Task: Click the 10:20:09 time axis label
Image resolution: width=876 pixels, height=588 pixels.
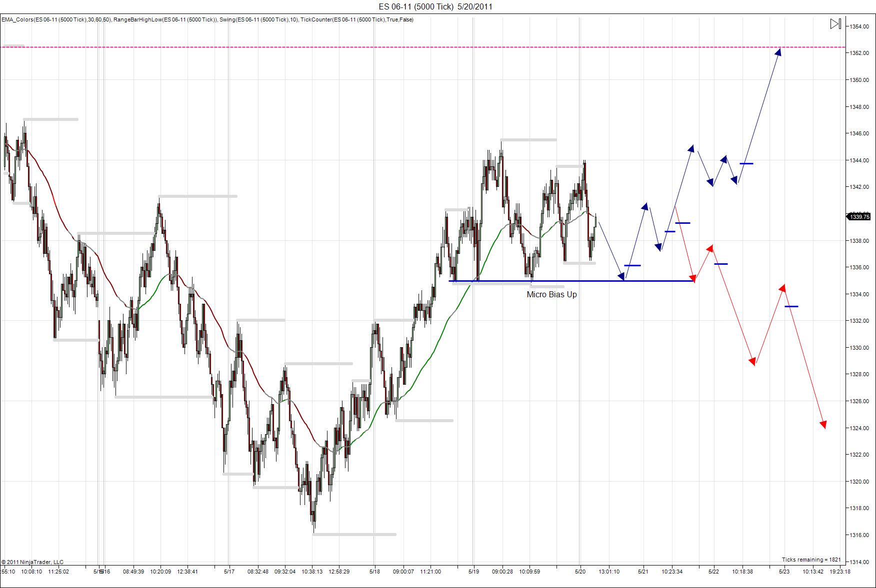Action: point(160,572)
